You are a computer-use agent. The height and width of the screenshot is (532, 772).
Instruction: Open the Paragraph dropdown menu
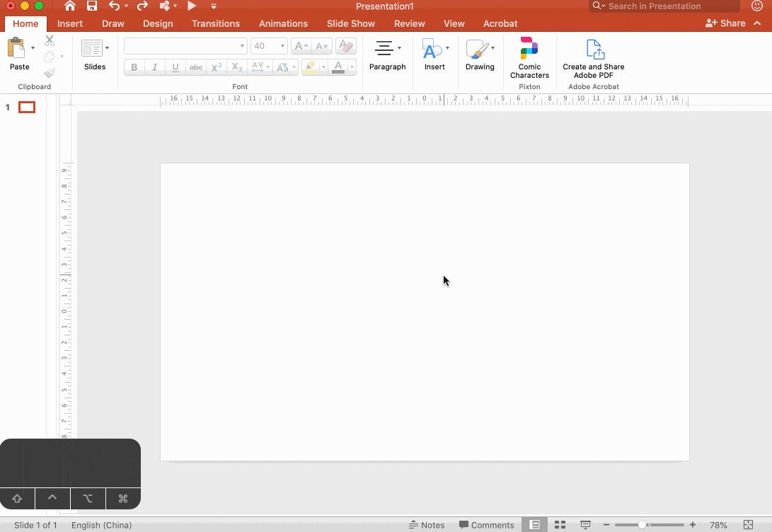point(387,55)
